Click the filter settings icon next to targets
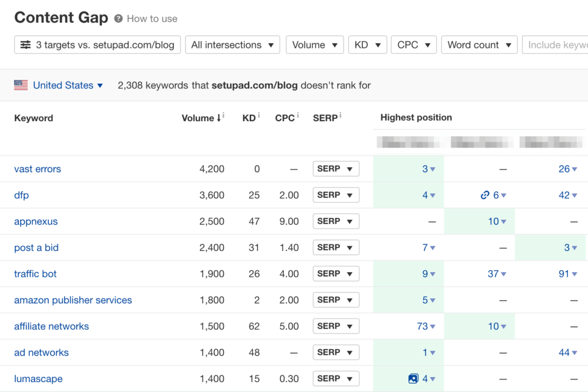The height and width of the screenshot is (392, 588). click(25, 44)
